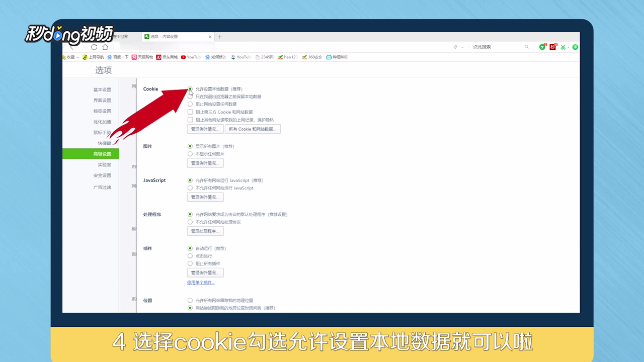Select 网站尝试跟踪我的地理位置时询问我 radio
This screenshot has width=644, height=362.
(x=190, y=308)
